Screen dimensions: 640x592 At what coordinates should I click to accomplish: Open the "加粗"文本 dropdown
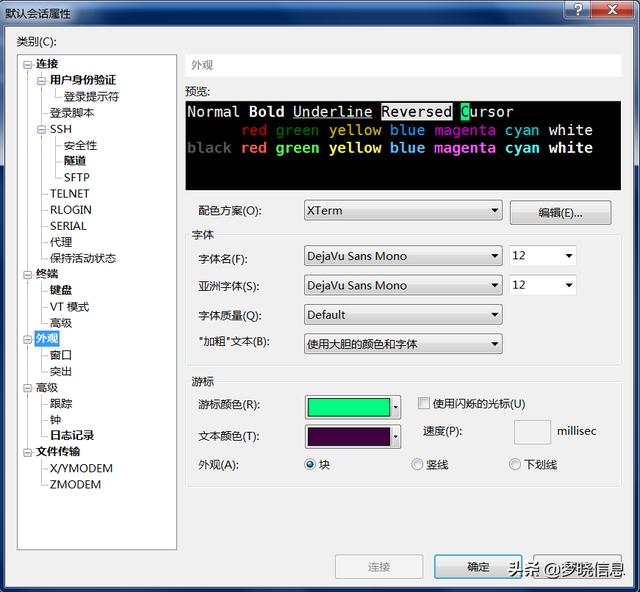403,344
